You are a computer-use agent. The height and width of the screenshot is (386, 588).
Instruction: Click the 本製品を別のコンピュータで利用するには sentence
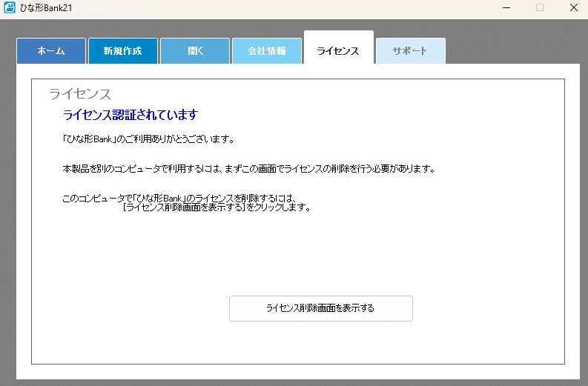[x=249, y=169]
